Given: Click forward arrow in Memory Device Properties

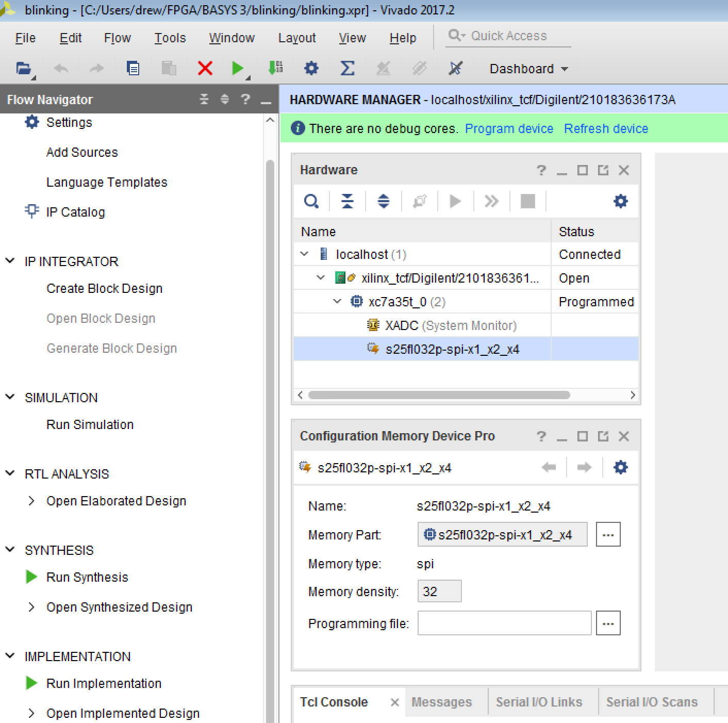Looking at the screenshot, I should 584,467.
